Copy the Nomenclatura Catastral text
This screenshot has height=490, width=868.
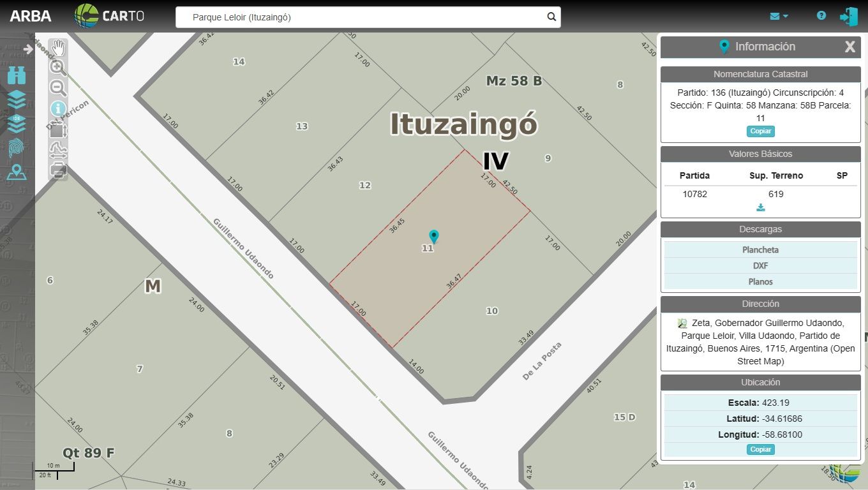[x=760, y=131]
